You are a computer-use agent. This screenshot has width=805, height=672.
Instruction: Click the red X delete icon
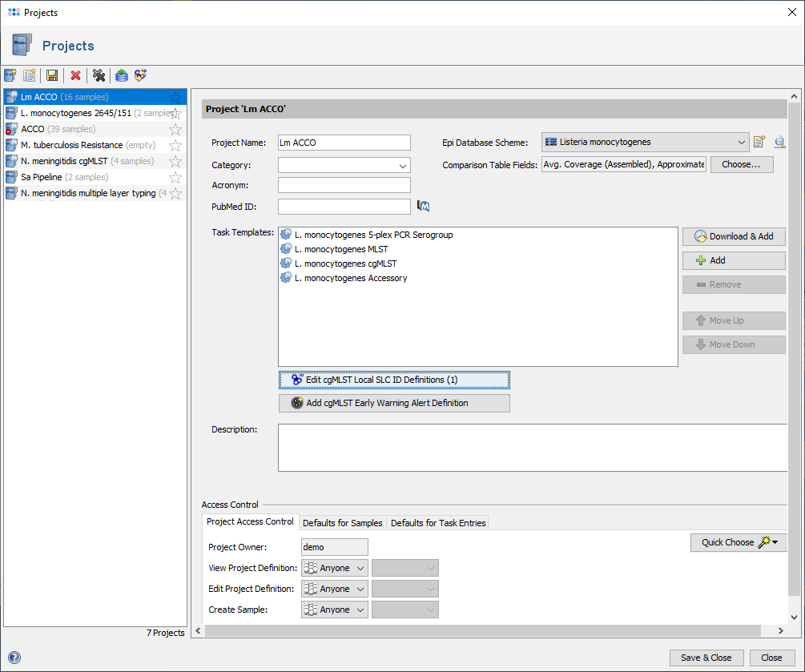pyautogui.click(x=75, y=75)
